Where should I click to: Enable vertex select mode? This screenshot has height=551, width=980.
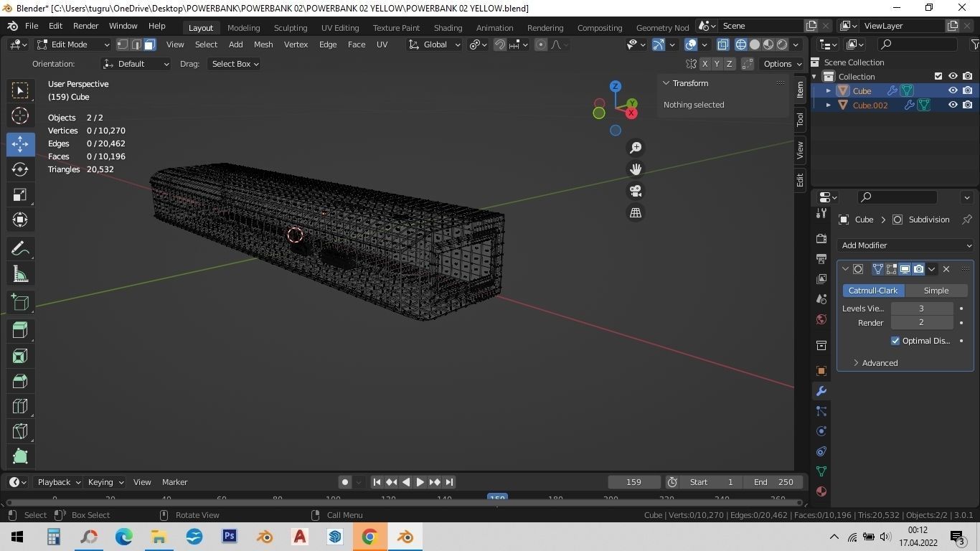pos(123,44)
